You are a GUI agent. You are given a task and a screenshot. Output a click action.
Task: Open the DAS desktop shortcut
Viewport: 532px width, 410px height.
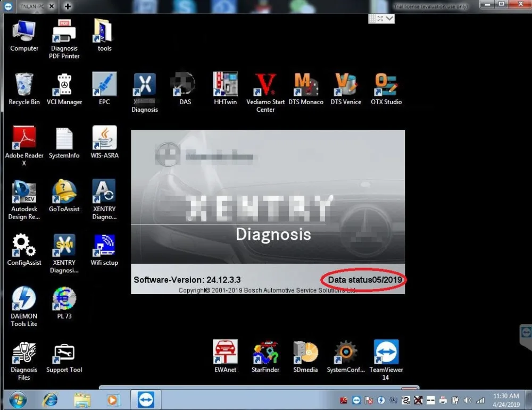pos(185,89)
